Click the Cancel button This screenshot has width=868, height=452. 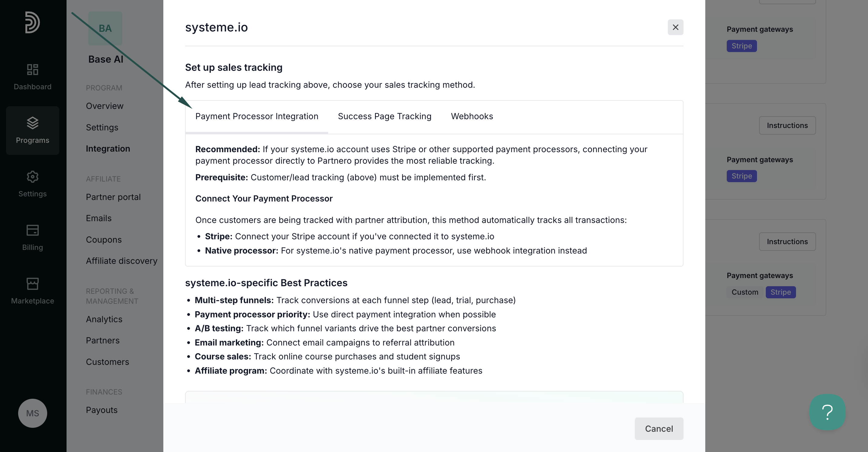[x=659, y=429]
